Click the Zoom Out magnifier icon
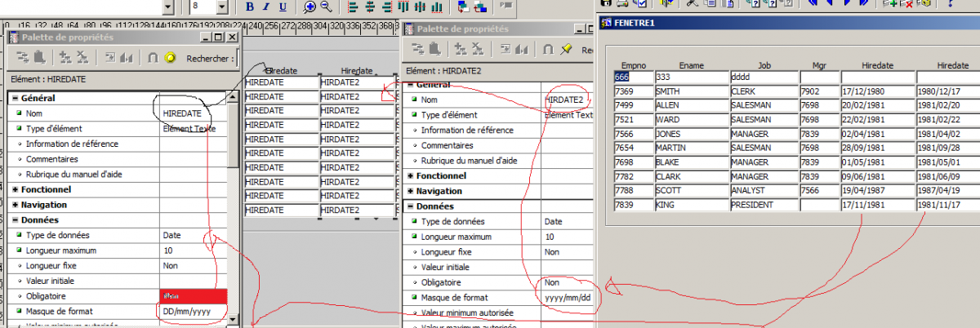Image resolution: width=980 pixels, height=328 pixels. [326, 7]
